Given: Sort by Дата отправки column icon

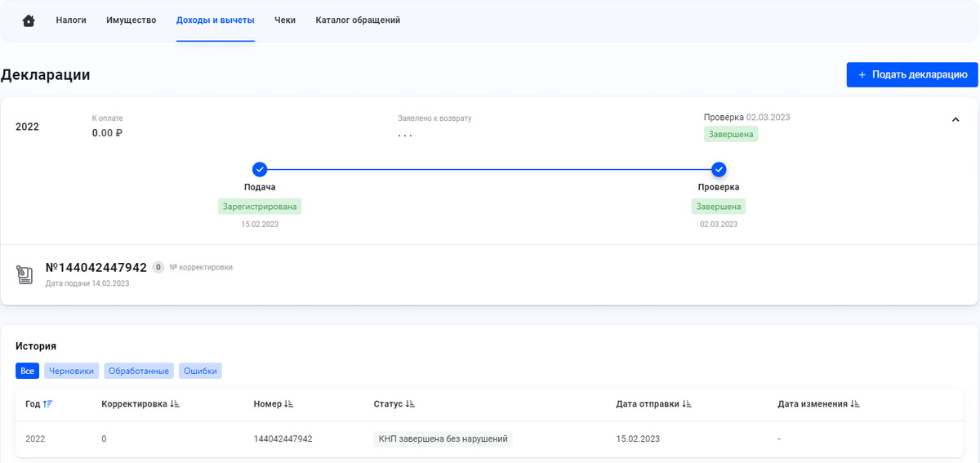Looking at the screenshot, I should click(687, 404).
